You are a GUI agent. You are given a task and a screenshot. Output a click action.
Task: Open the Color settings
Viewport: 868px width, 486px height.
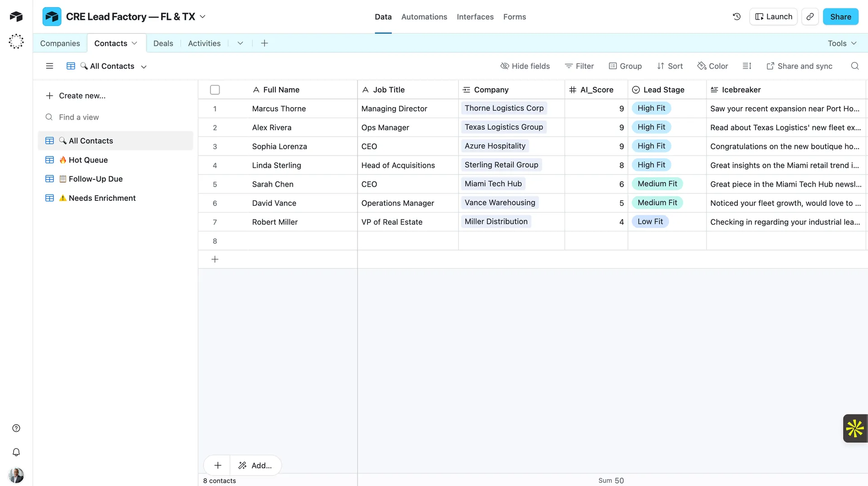coord(712,66)
